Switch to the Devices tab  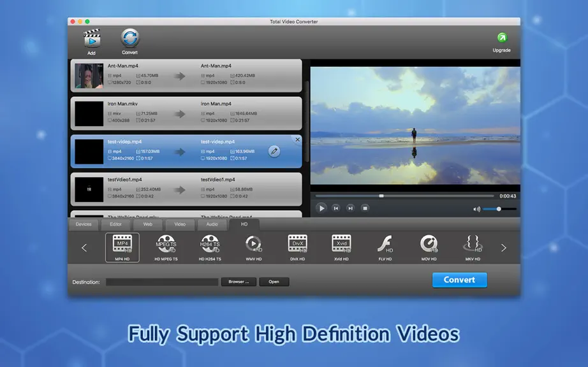(84, 224)
